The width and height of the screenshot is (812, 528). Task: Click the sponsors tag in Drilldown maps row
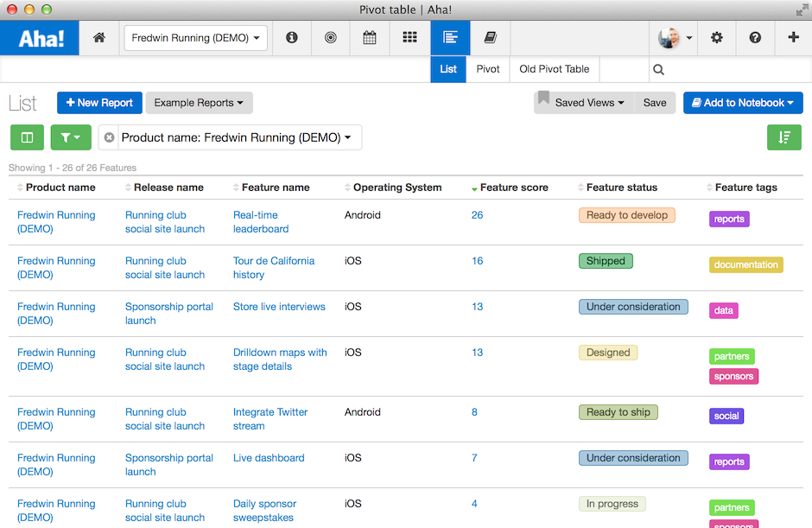(x=733, y=376)
